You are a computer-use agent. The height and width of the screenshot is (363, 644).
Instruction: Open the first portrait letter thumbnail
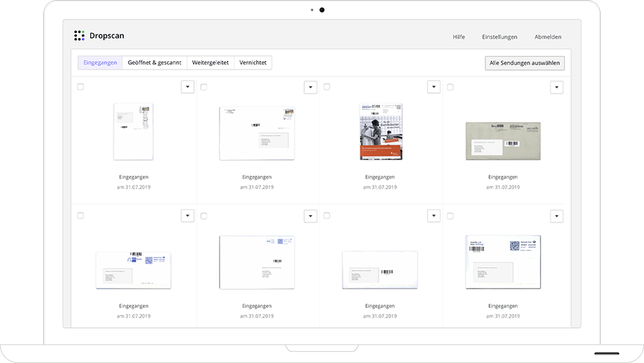pos(133,131)
